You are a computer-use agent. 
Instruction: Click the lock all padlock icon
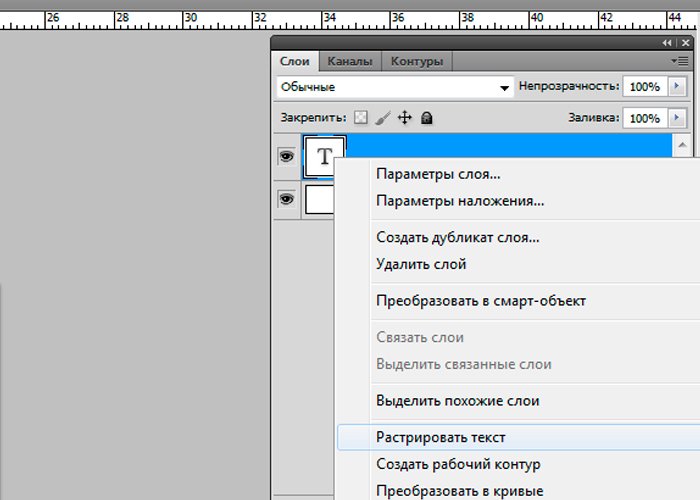click(x=427, y=118)
